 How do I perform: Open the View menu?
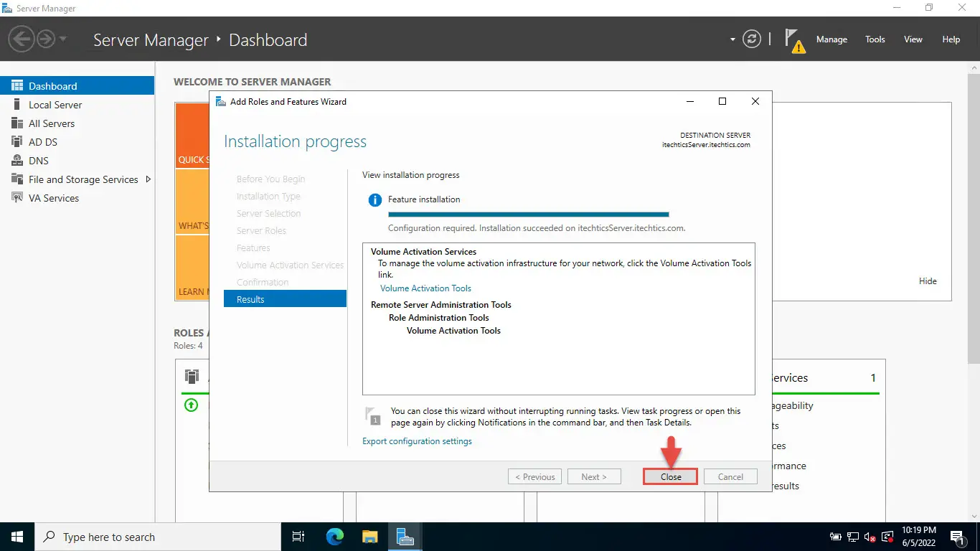(x=913, y=39)
